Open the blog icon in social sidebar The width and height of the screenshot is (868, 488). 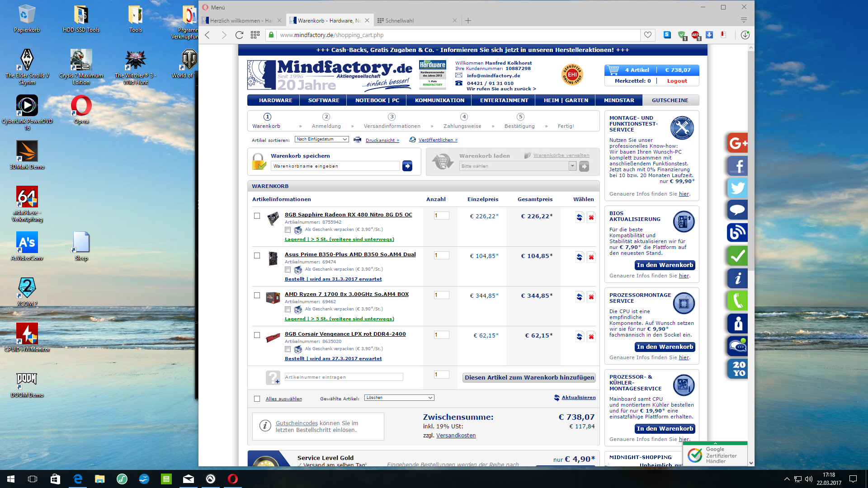(x=737, y=233)
